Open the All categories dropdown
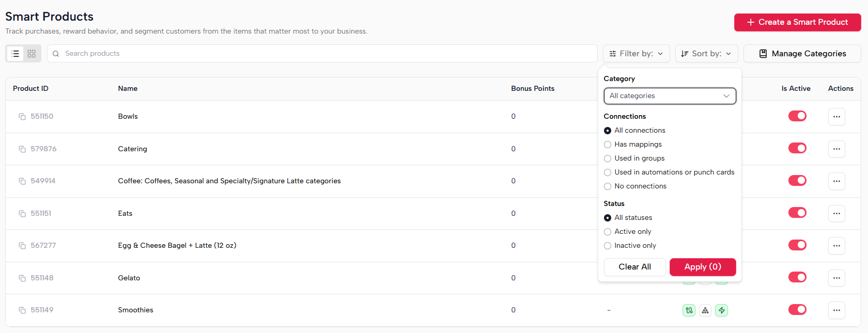Screen dimensions: 868x333 pos(670,96)
